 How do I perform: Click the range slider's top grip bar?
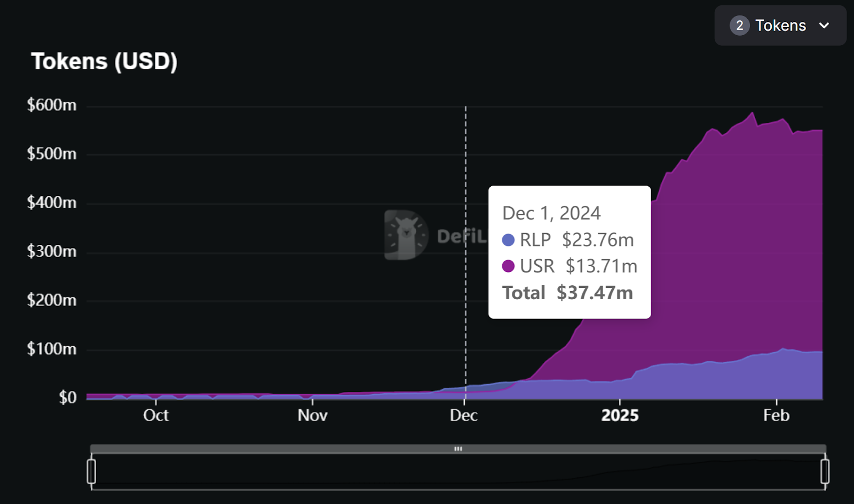click(x=458, y=449)
